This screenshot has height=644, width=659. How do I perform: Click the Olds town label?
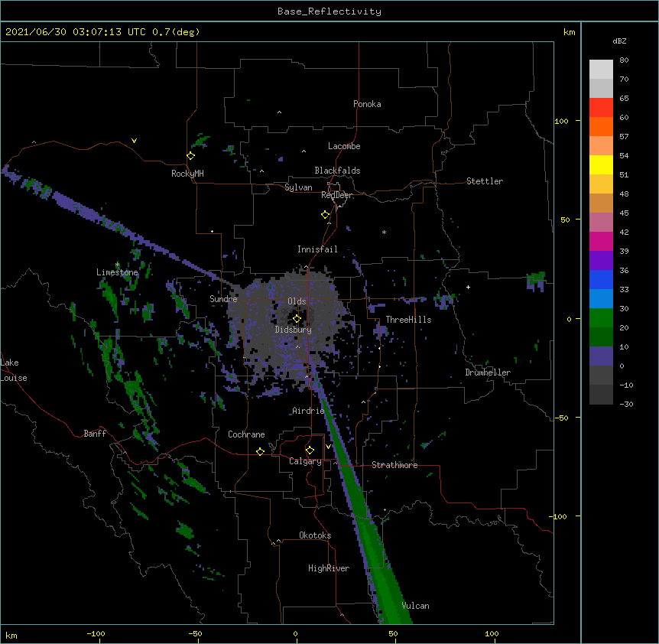click(297, 301)
